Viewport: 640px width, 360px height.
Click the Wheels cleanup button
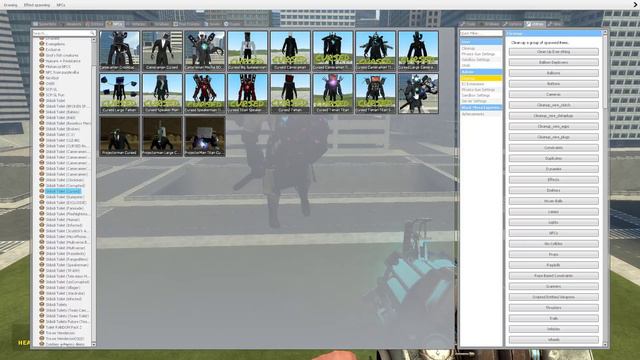pos(553,340)
